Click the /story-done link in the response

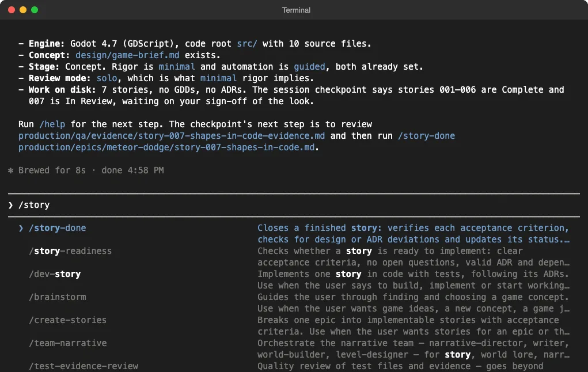click(x=426, y=136)
